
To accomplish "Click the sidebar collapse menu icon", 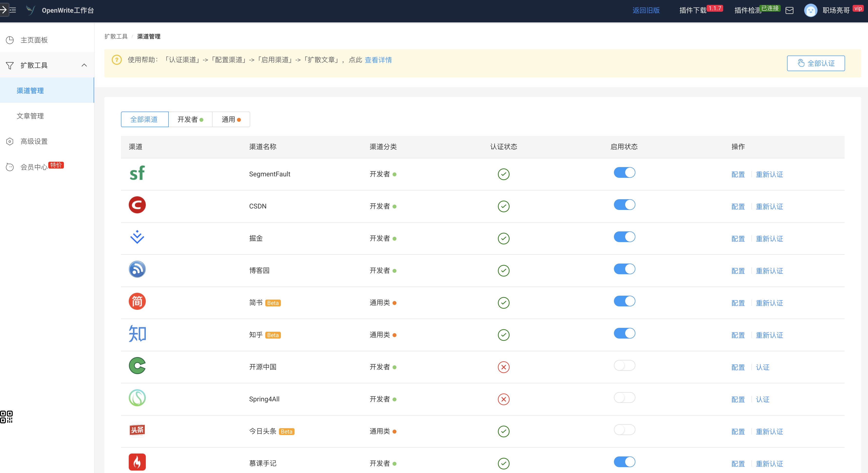I will pyautogui.click(x=13, y=10).
